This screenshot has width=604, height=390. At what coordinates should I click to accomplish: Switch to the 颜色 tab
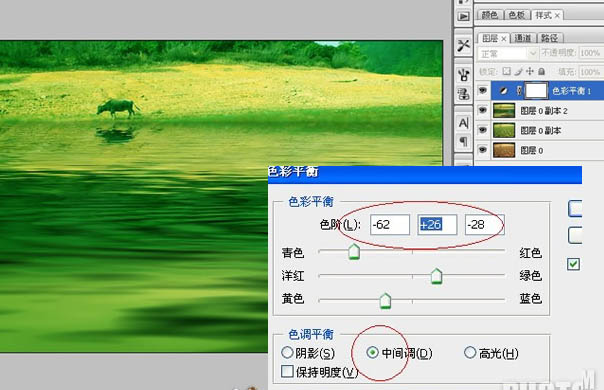point(489,15)
